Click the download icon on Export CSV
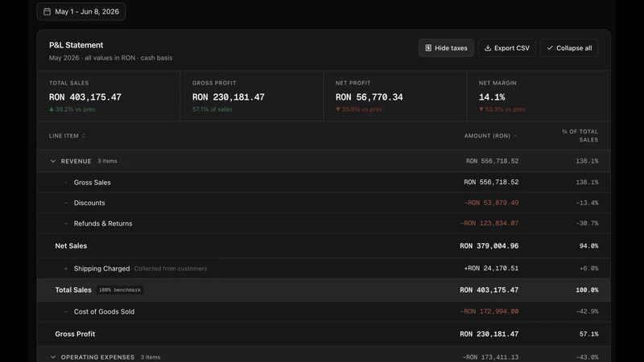The width and height of the screenshot is (644, 362). (488, 48)
